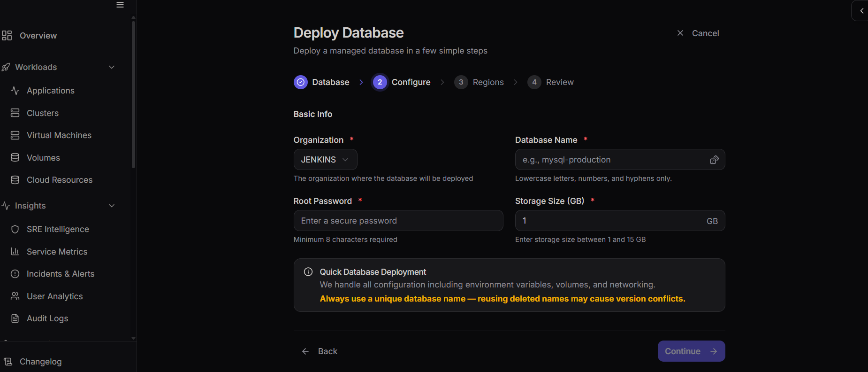Click the step 3 circle badge
Viewport: 868px width, 372px height.
461,82
